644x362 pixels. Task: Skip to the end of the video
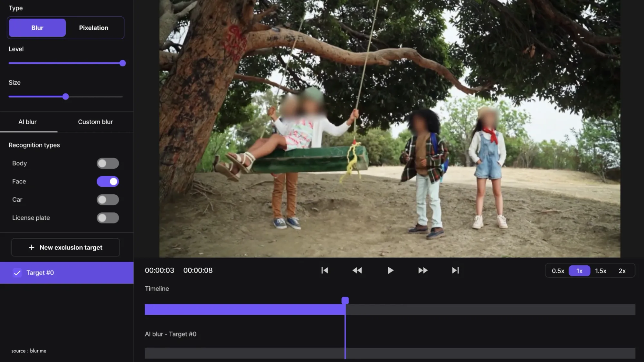click(455, 271)
